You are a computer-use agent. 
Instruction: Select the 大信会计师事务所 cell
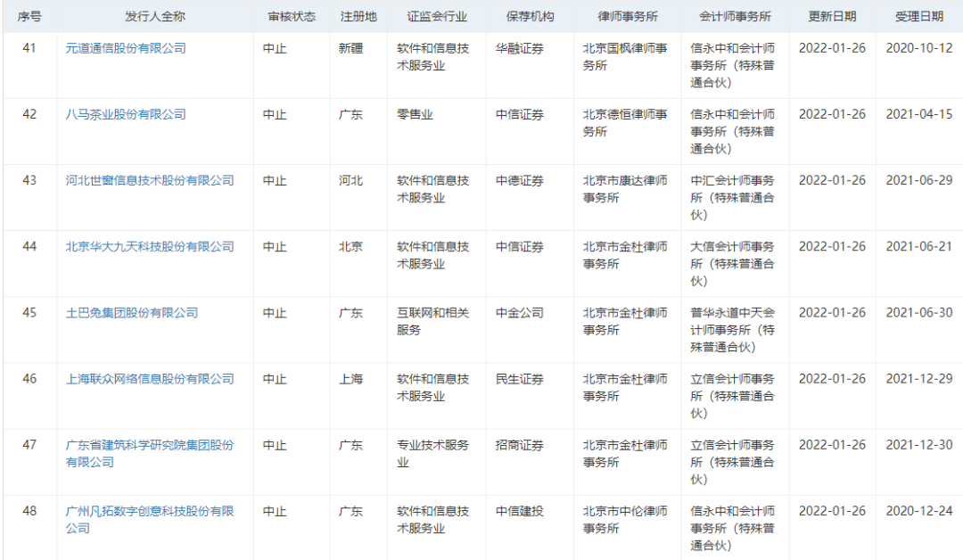[x=733, y=264]
